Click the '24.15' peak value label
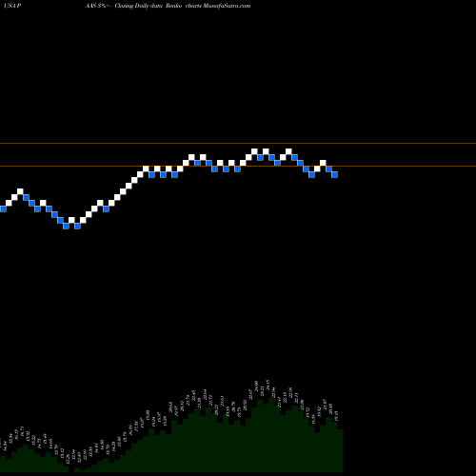Viewport: 476px width, 476px height. click(x=268, y=385)
